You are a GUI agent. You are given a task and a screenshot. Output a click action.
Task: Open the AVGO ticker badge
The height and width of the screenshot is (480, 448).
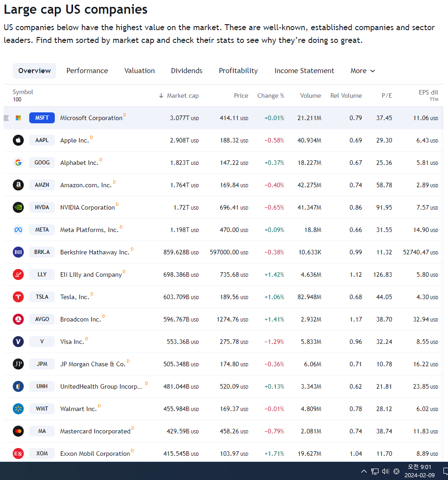point(42,319)
